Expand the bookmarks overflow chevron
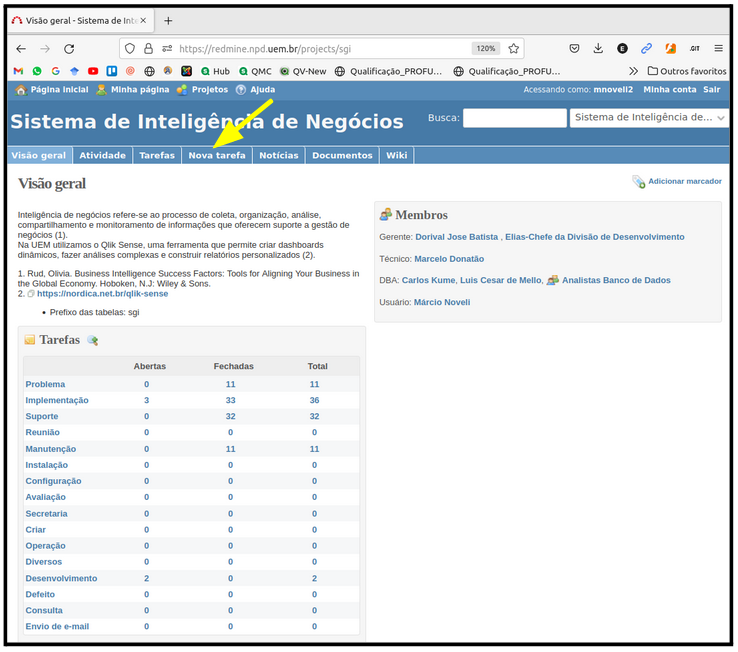The width and height of the screenshot is (738, 652). click(x=633, y=71)
